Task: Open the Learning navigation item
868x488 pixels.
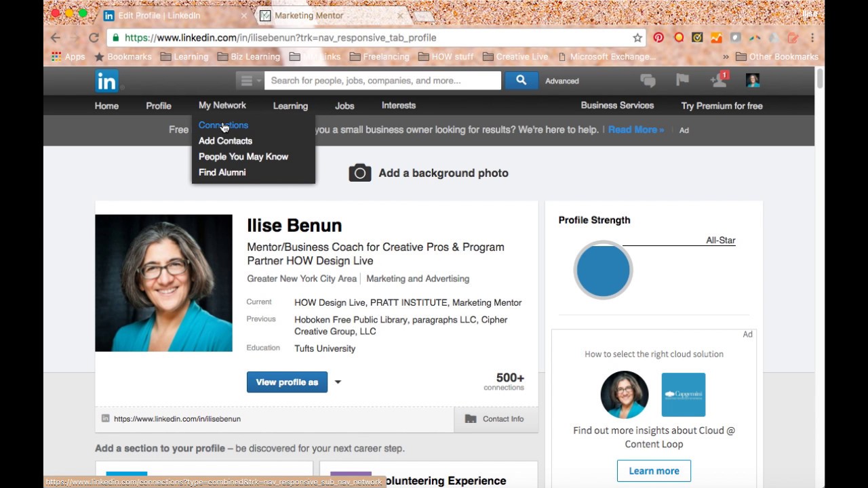Action: coord(290,106)
